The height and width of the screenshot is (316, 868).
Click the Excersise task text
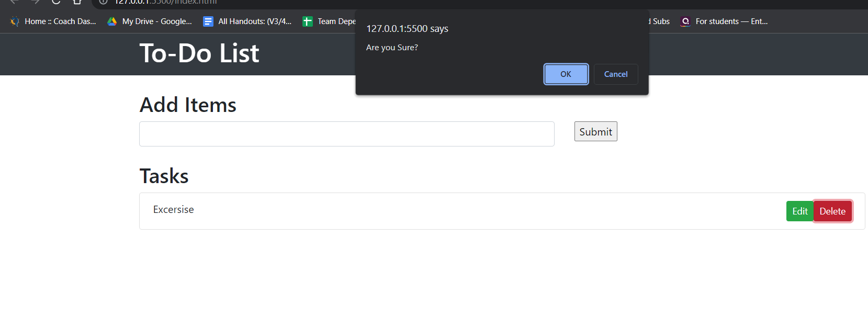coord(174,210)
